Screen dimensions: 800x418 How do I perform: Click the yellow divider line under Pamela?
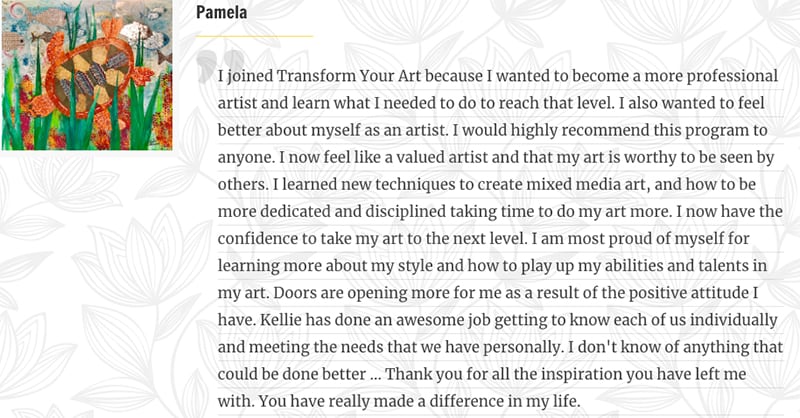(x=254, y=36)
